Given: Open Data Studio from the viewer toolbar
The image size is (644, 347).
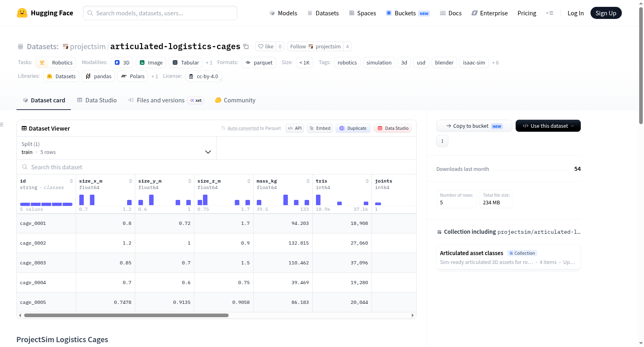Looking at the screenshot, I should click(393, 128).
